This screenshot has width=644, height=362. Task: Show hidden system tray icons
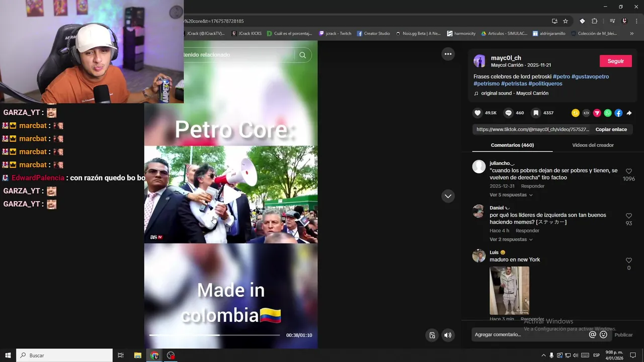[x=543, y=355]
